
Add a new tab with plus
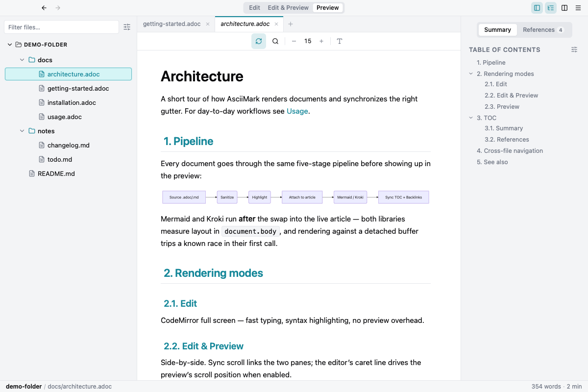[291, 24]
